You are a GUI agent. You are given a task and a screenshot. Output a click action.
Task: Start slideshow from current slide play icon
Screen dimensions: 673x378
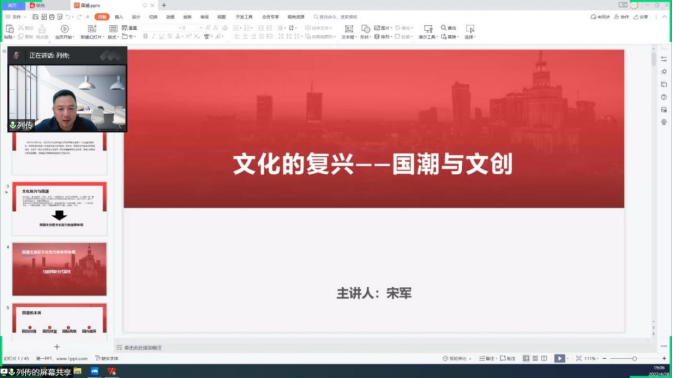(x=64, y=29)
